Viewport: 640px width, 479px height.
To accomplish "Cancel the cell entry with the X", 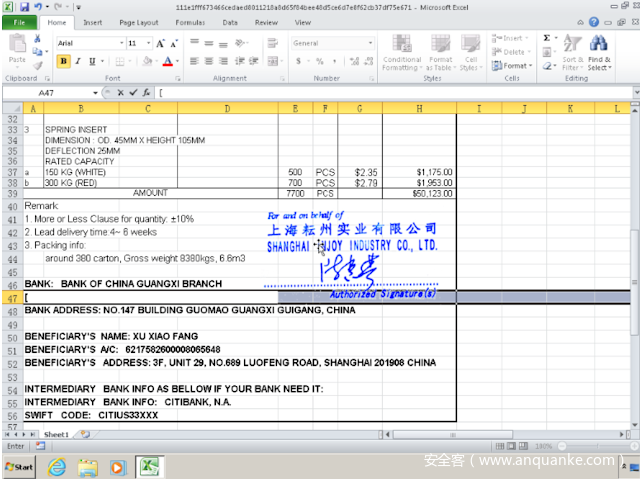I will 120,92.
